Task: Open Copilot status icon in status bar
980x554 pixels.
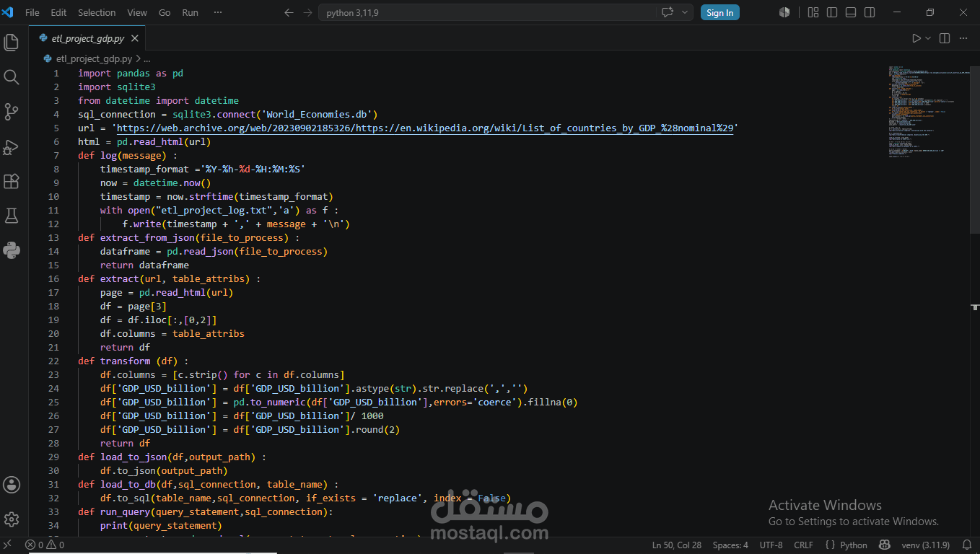Action: click(884, 545)
